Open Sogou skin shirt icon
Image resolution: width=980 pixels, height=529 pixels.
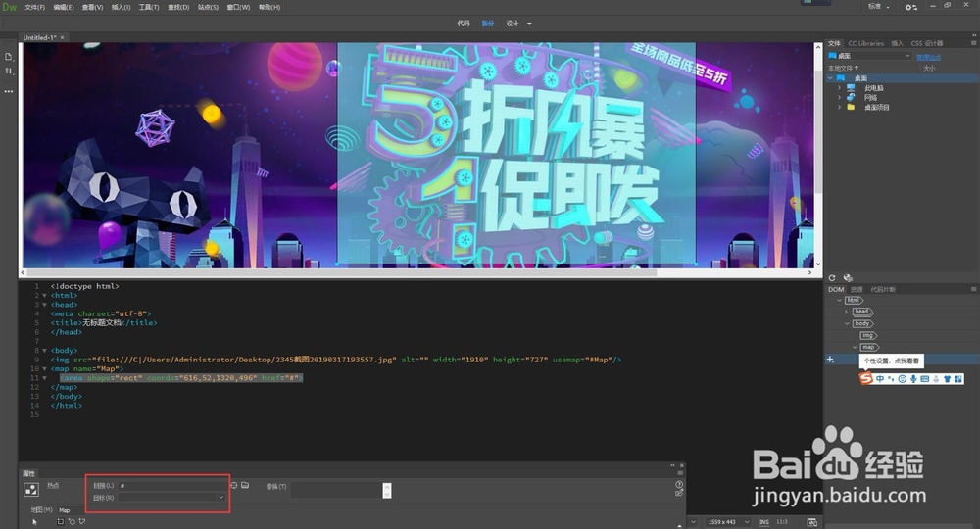pyautogui.click(x=947, y=379)
